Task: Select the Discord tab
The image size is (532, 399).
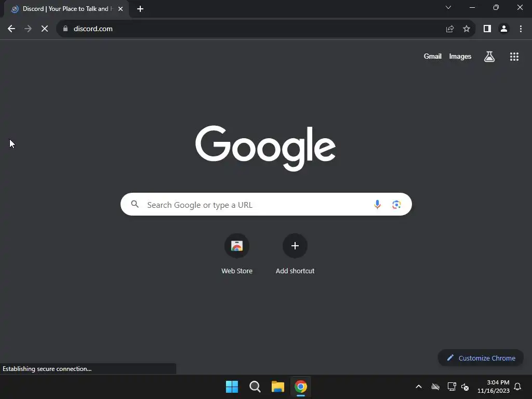Action: [x=66, y=9]
